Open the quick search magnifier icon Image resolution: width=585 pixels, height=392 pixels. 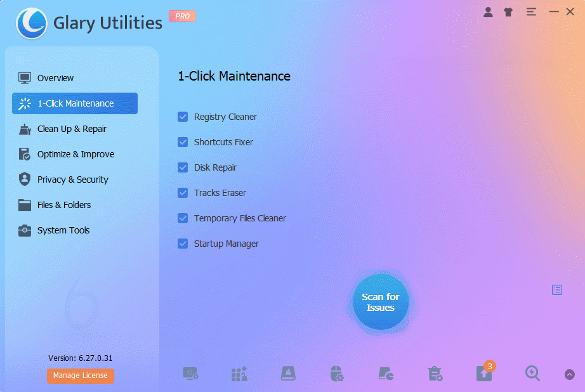532,373
